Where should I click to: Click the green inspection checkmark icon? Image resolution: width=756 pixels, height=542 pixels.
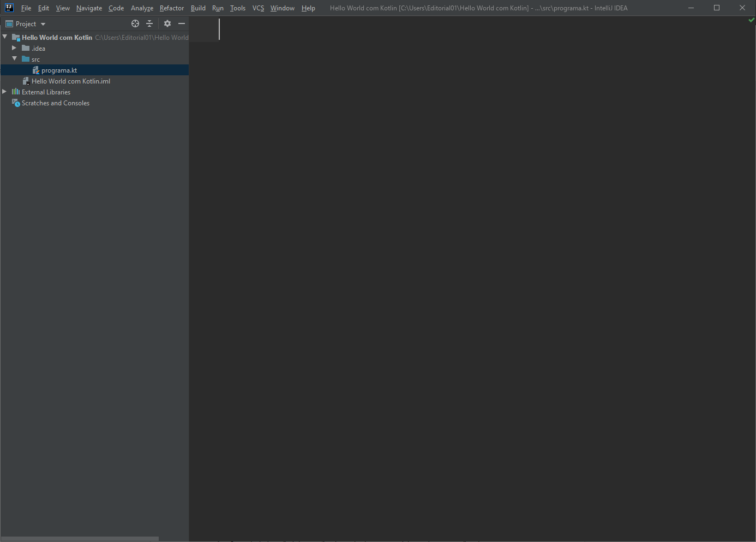click(751, 20)
